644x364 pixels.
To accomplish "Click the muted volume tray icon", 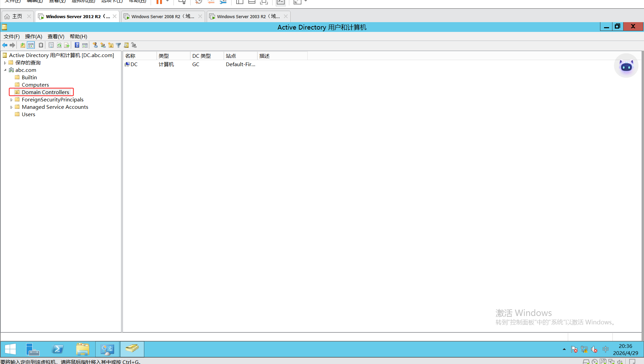I will [594, 350].
